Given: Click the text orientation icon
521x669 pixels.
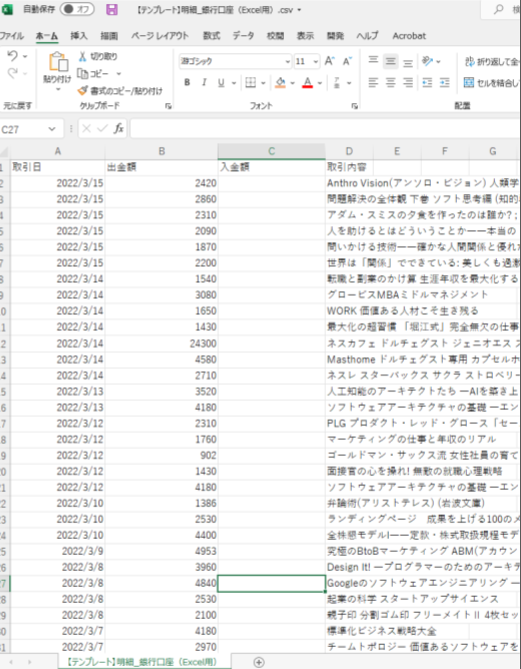Looking at the screenshot, I should [428, 61].
